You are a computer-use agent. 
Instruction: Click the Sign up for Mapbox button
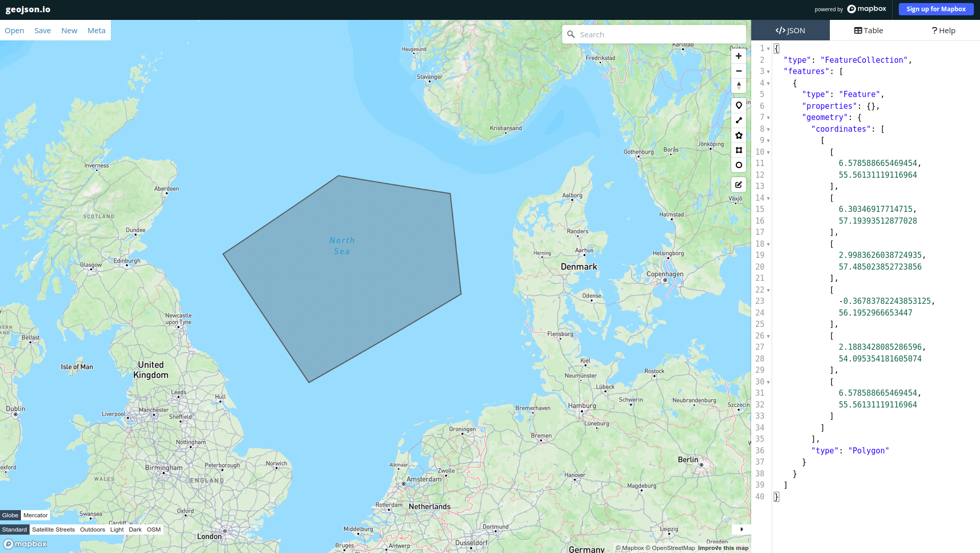tap(936, 9)
